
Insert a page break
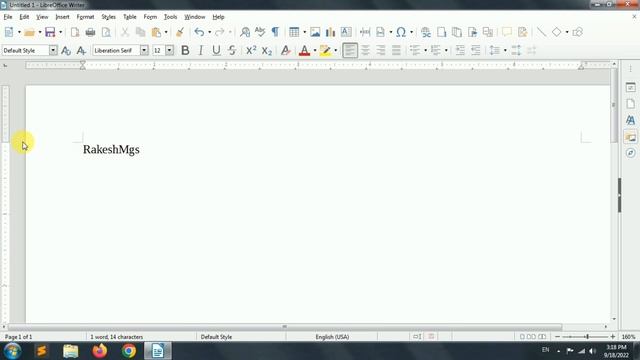(365, 32)
